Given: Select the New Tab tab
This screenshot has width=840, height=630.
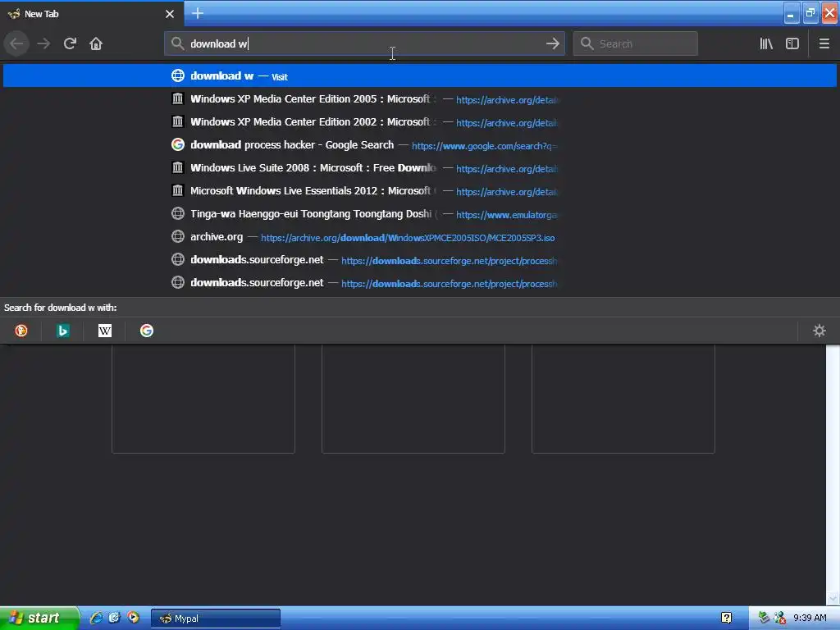Looking at the screenshot, I should [92, 14].
